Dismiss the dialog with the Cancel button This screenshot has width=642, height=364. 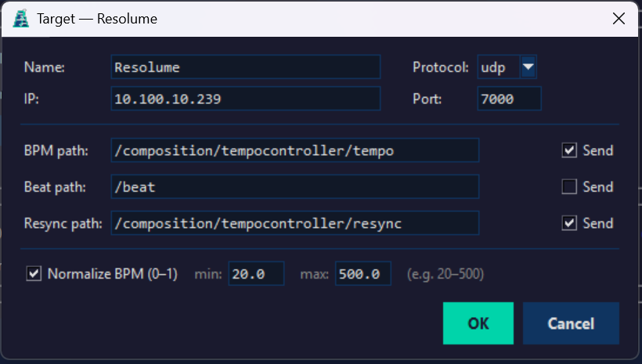tap(571, 323)
